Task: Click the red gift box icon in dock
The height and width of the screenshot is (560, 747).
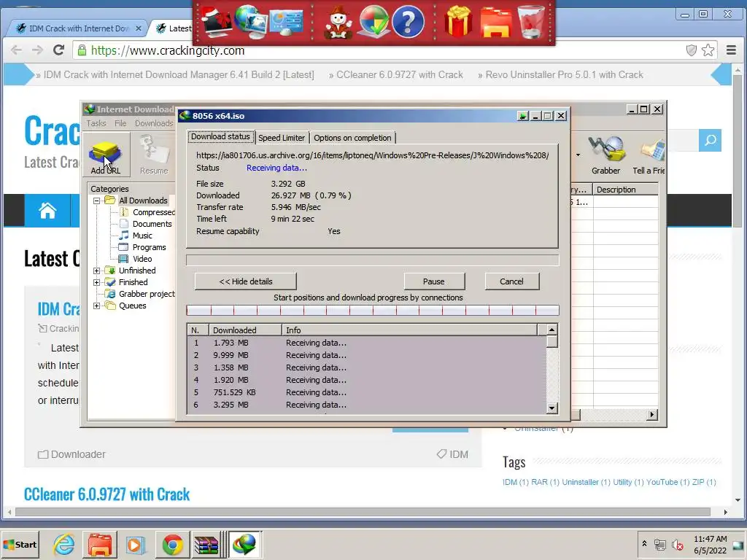Action: click(458, 22)
